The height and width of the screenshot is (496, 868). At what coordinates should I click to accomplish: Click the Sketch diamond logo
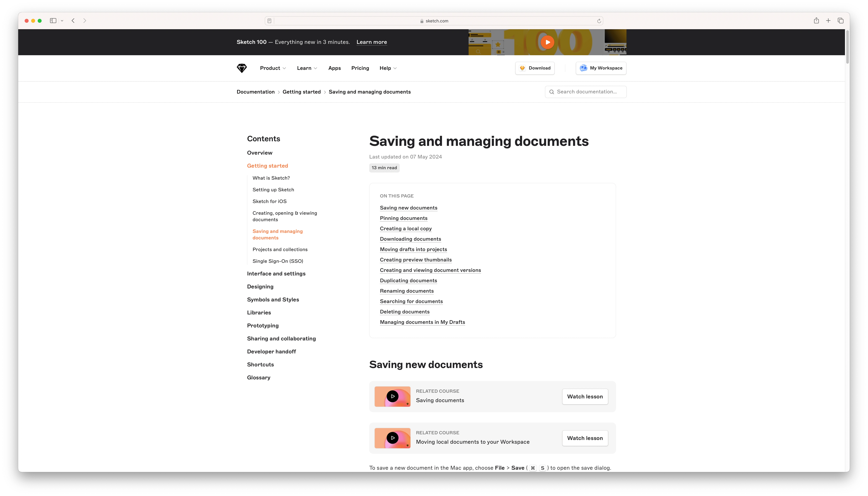click(x=242, y=68)
